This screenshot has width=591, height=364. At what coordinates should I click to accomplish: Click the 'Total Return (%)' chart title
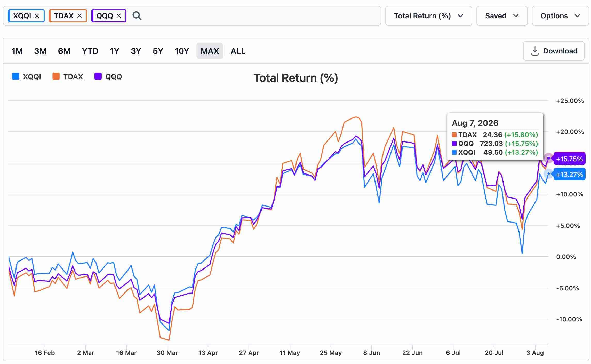coord(296,78)
